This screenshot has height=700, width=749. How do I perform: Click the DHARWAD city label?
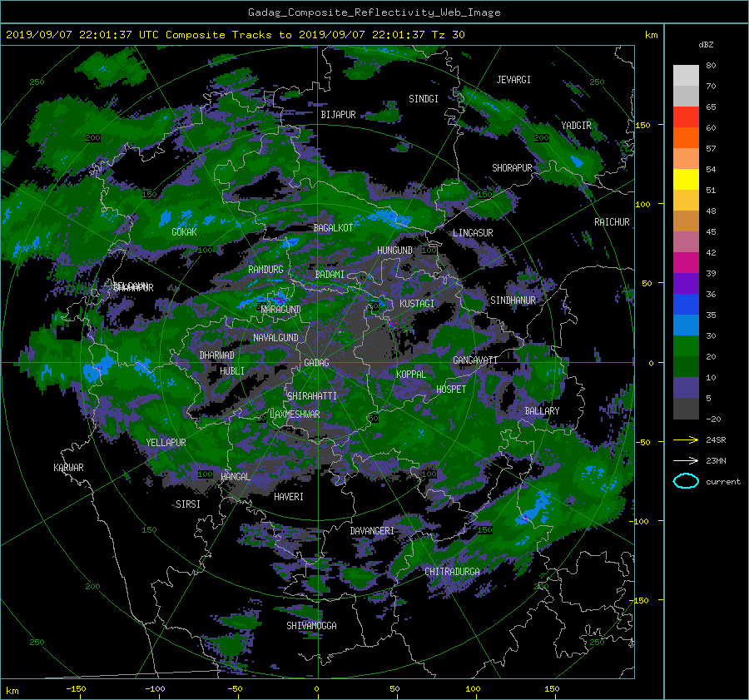click(216, 355)
